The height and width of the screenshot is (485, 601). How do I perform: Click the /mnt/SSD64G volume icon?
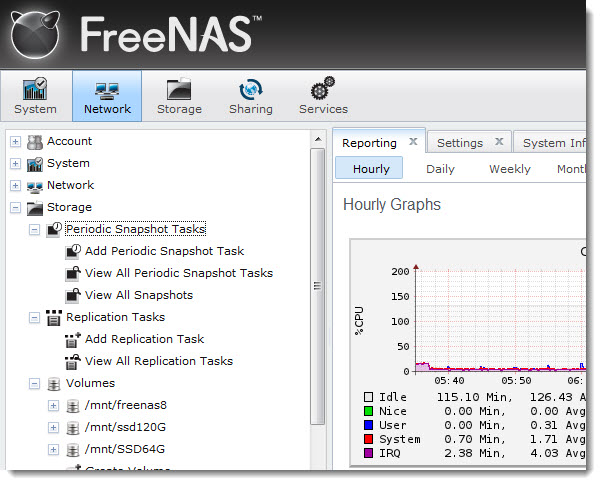73,449
